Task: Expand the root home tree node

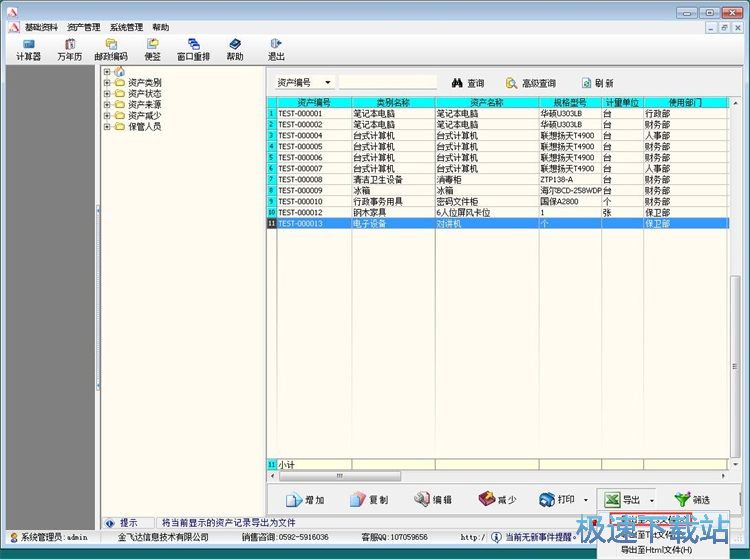Action: pyautogui.click(x=107, y=72)
